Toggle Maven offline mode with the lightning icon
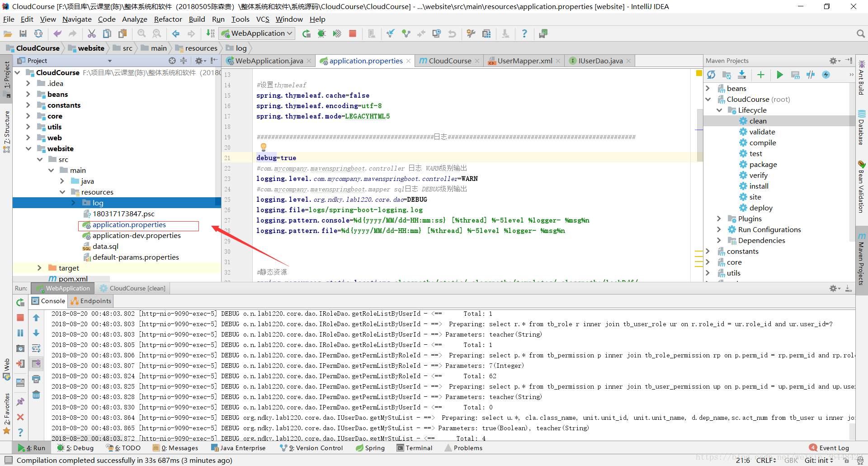The image size is (868, 466). point(827,75)
